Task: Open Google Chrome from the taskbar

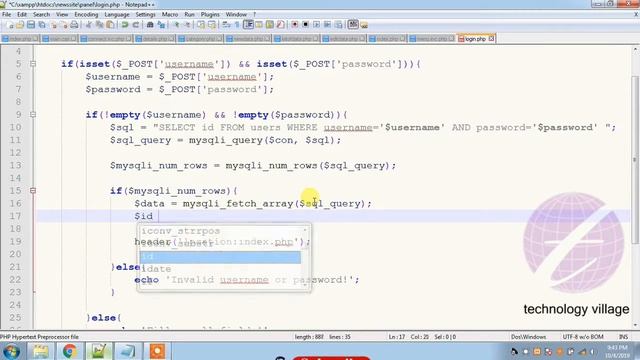Action: [69, 351]
